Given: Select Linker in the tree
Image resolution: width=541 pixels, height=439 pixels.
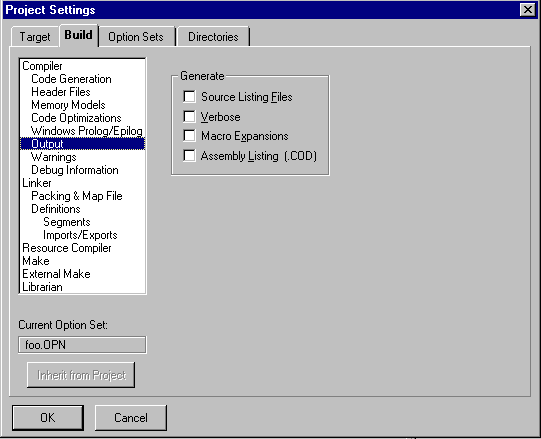Looking at the screenshot, I should click(x=37, y=183).
